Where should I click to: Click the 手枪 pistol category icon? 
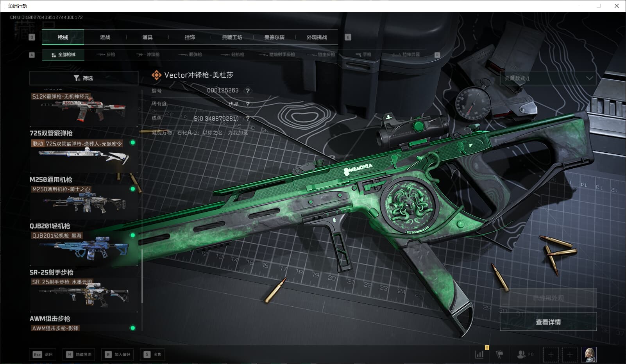pyautogui.click(x=363, y=55)
